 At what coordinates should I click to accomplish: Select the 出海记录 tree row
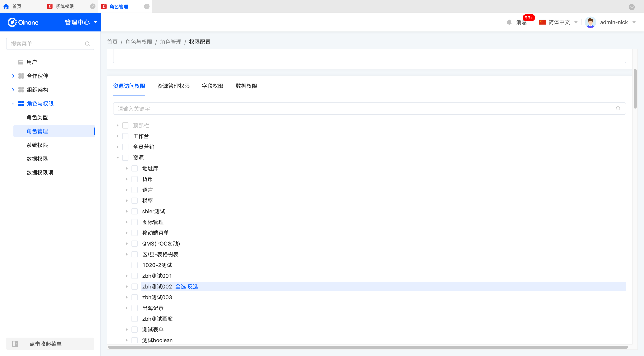[x=153, y=308]
